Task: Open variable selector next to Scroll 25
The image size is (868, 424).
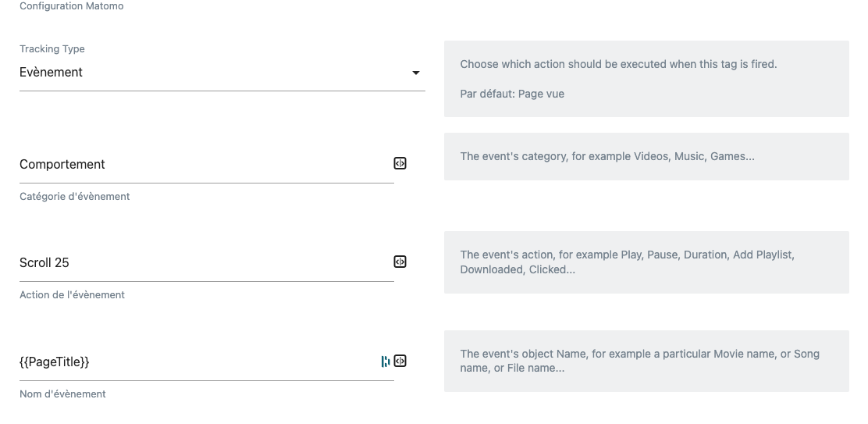Action: pyautogui.click(x=400, y=262)
